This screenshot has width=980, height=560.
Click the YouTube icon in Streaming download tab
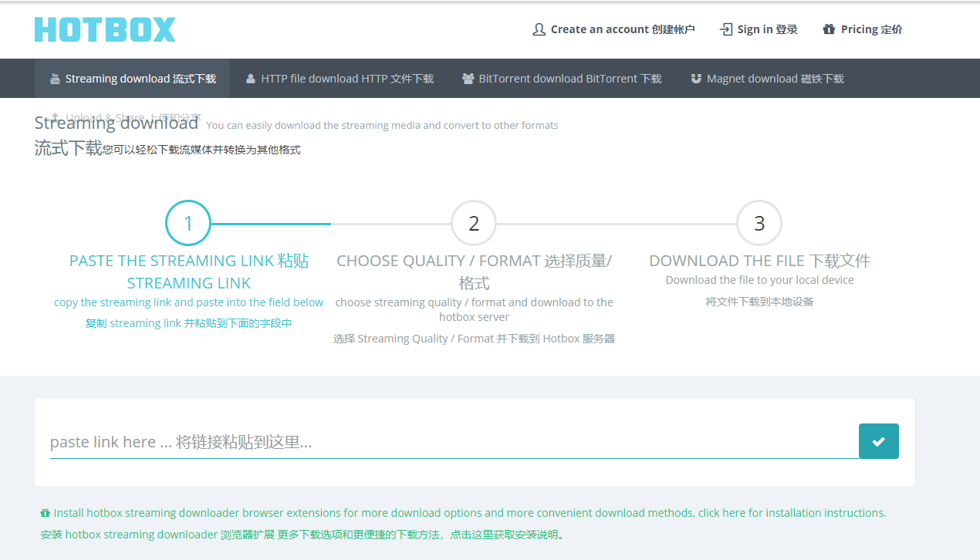tap(55, 79)
